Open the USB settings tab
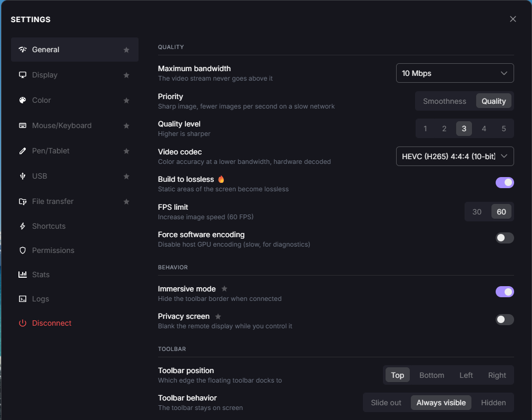The width and height of the screenshot is (532, 420). (75, 176)
